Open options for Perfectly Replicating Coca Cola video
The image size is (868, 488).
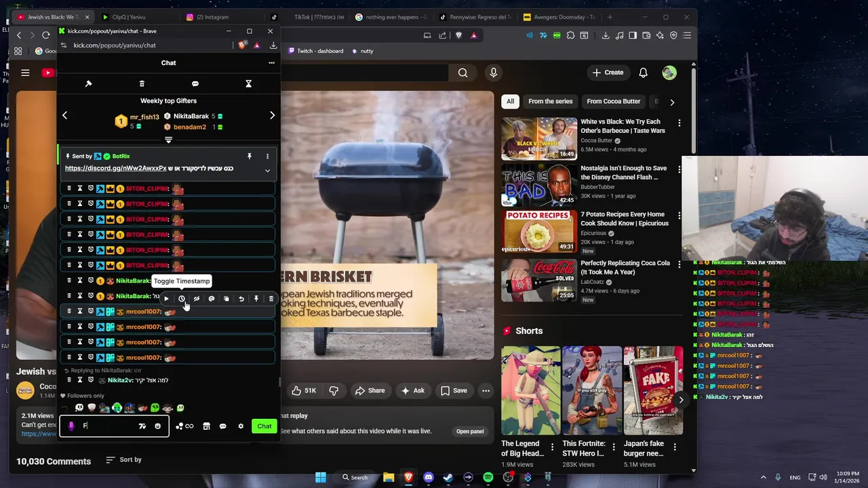click(x=679, y=264)
